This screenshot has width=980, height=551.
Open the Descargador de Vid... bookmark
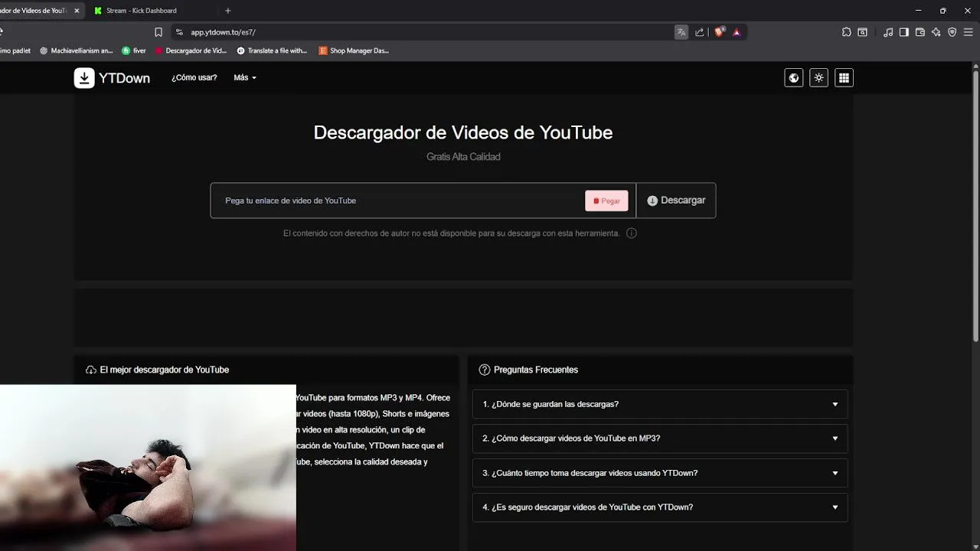click(191, 51)
